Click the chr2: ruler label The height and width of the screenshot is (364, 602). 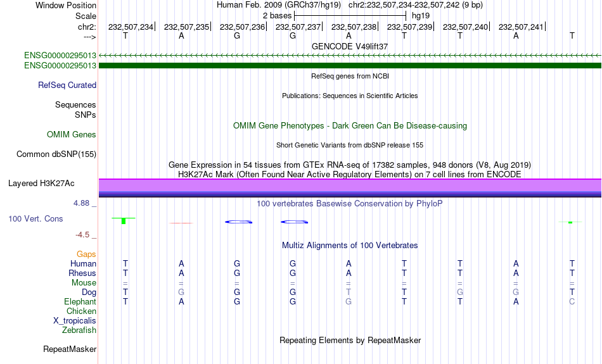point(87,27)
